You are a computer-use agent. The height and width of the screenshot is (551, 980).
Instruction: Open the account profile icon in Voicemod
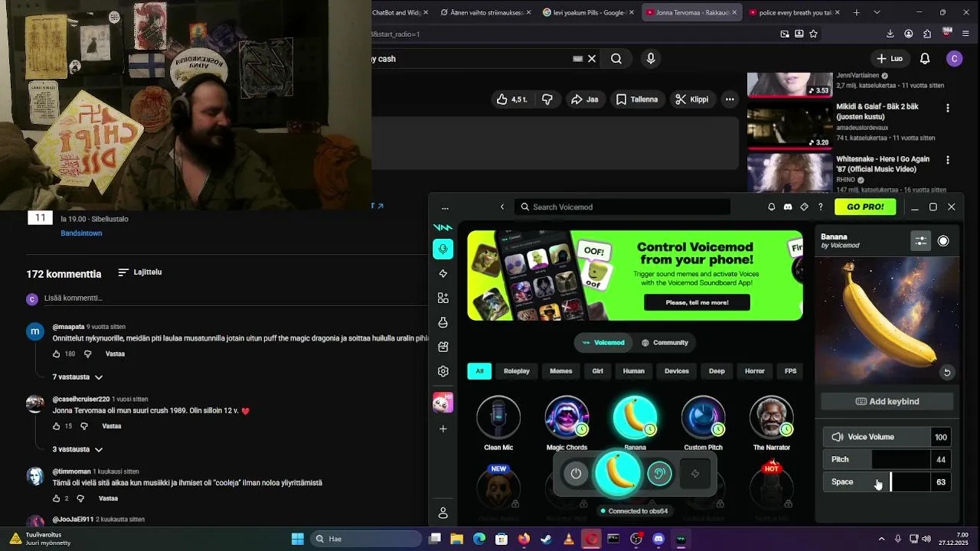pyautogui.click(x=443, y=513)
